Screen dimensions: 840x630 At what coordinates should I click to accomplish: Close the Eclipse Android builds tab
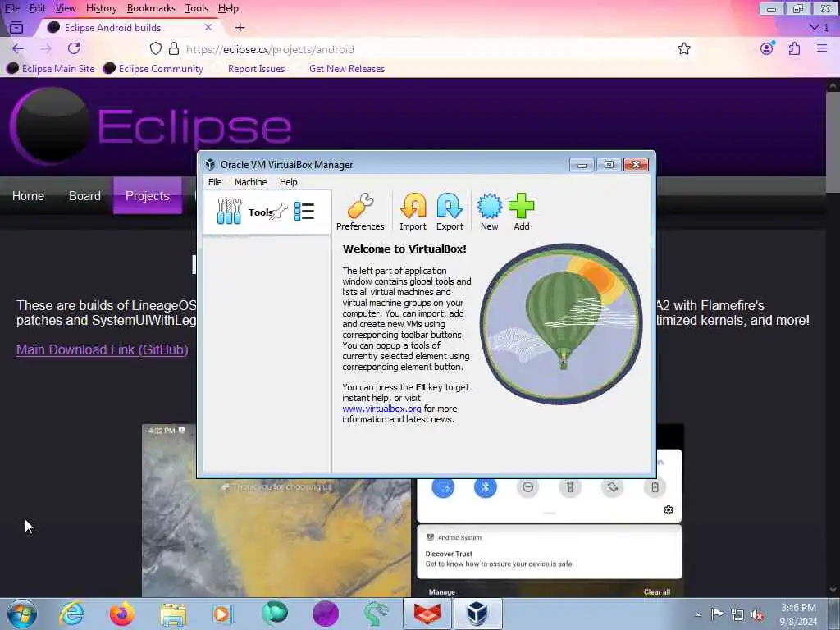tap(208, 27)
